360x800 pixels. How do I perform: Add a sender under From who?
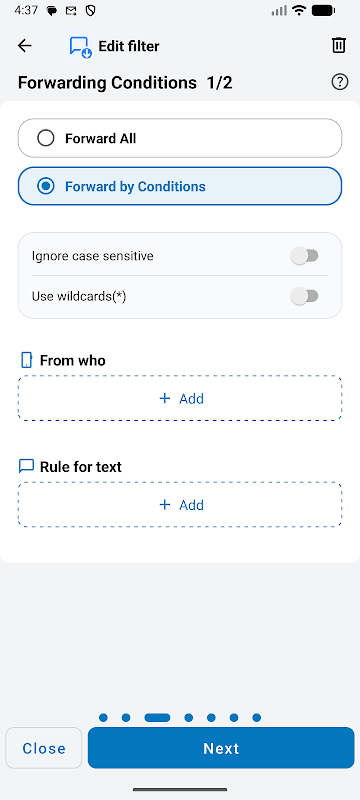pyautogui.click(x=180, y=398)
